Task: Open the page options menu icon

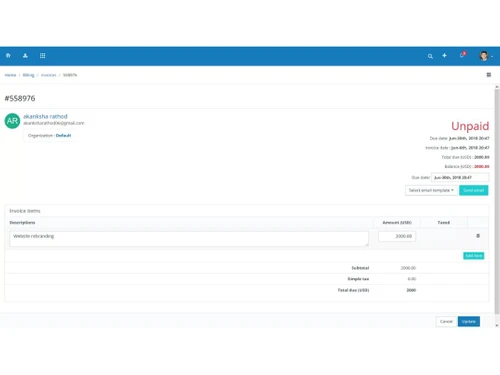Action: (x=489, y=75)
